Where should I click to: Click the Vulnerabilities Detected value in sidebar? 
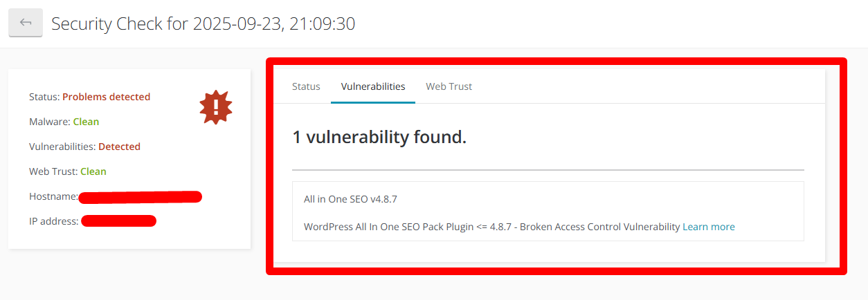[119, 147]
